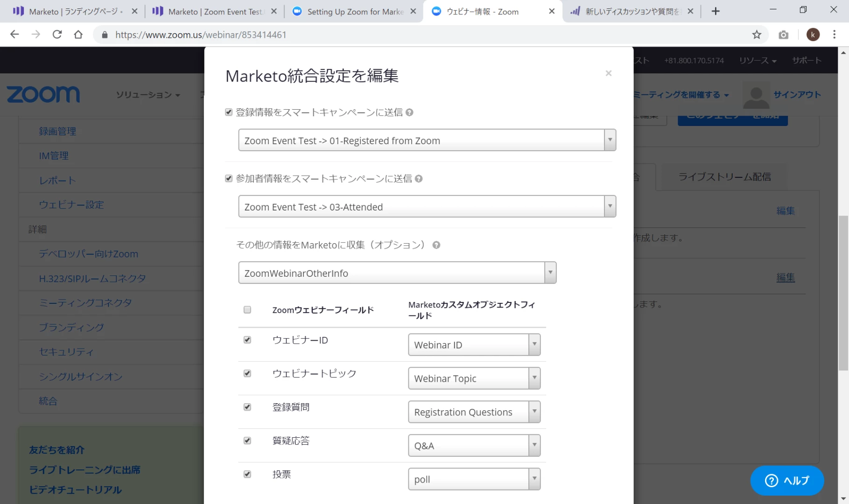Close the 新しいディスカッションや質問 tab
The image size is (849, 504).
click(x=690, y=11)
